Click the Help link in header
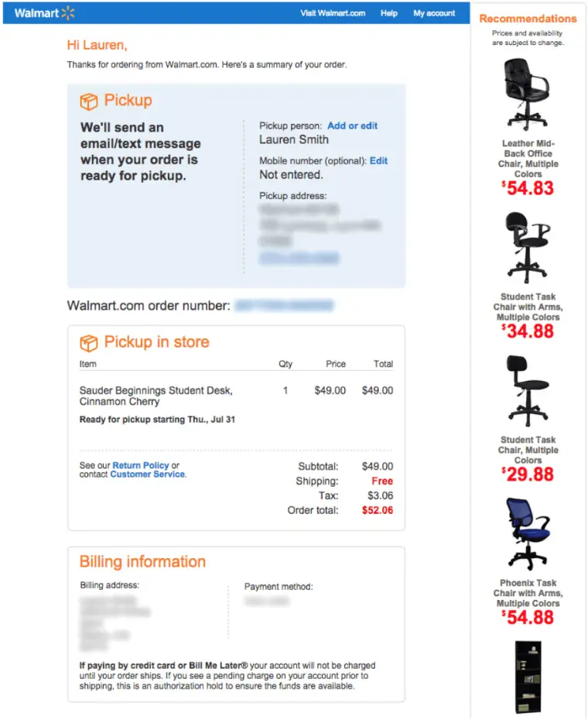 388,13
